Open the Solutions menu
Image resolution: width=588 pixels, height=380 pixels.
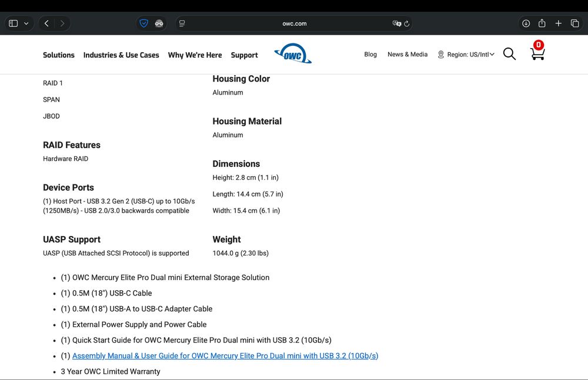58,55
